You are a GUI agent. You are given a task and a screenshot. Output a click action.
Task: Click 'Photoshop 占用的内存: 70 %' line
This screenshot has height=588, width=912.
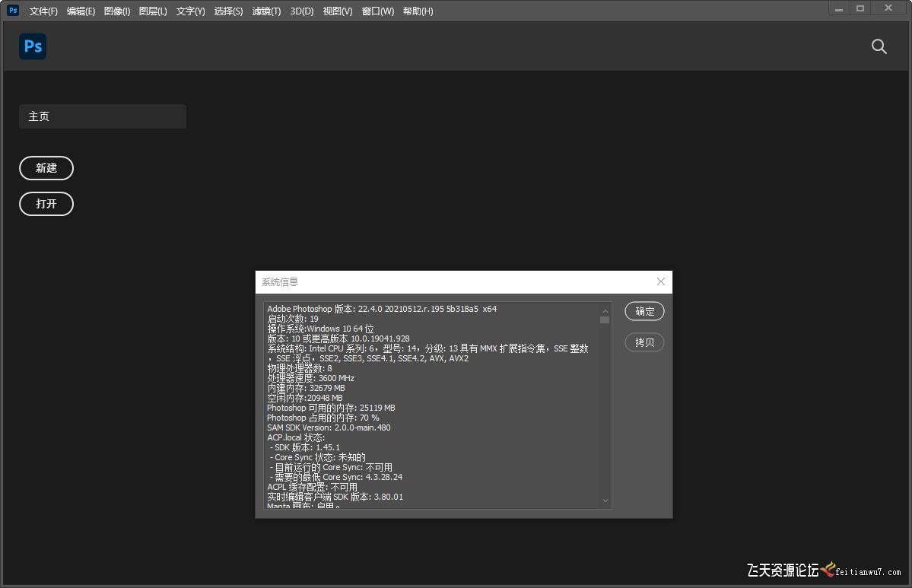click(323, 418)
